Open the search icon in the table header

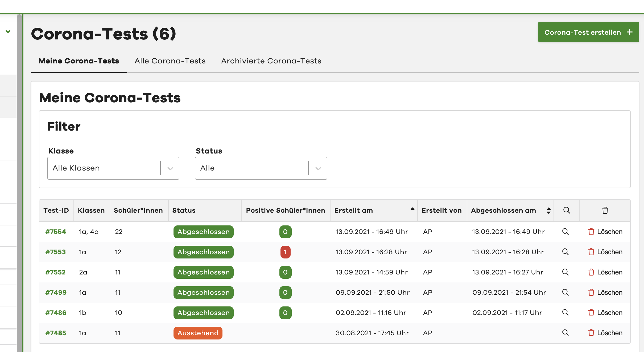567,211
